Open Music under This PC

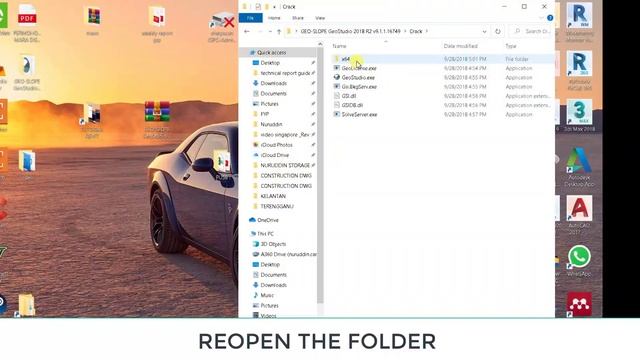click(267, 295)
